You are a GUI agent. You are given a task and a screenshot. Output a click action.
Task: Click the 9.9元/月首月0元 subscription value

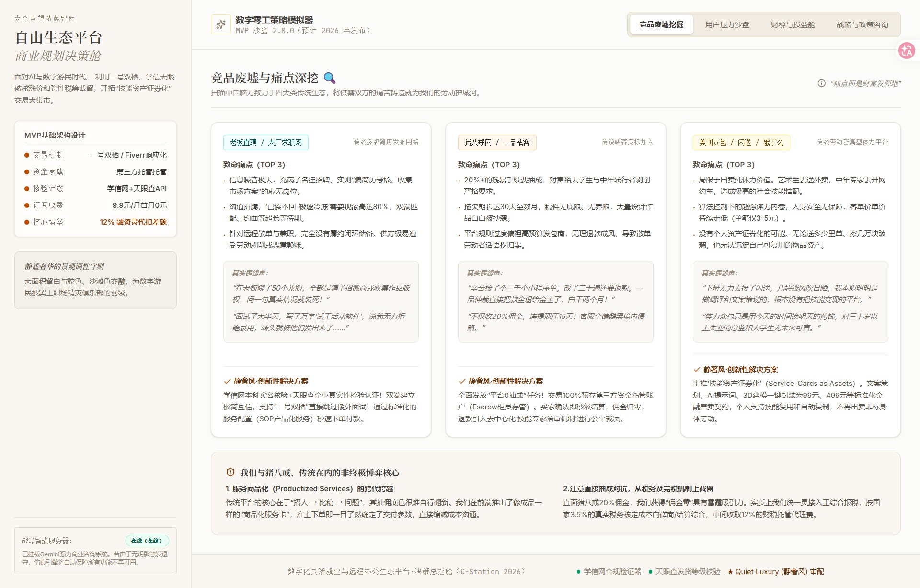pos(139,205)
